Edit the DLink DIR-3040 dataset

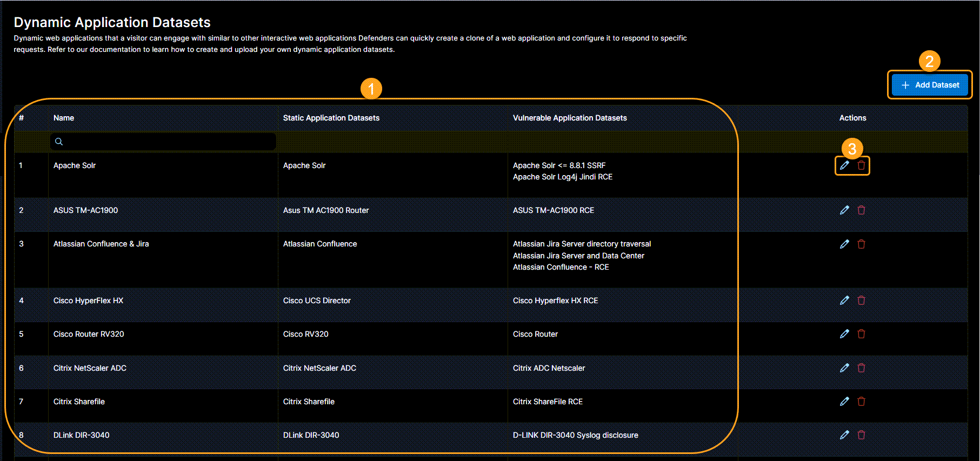click(x=844, y=435)
